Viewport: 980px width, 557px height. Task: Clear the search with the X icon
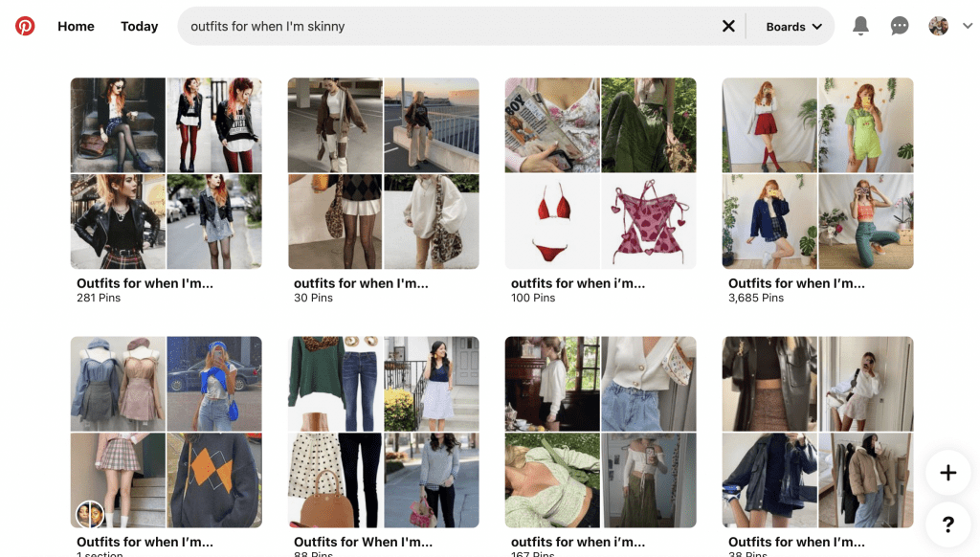728,26
